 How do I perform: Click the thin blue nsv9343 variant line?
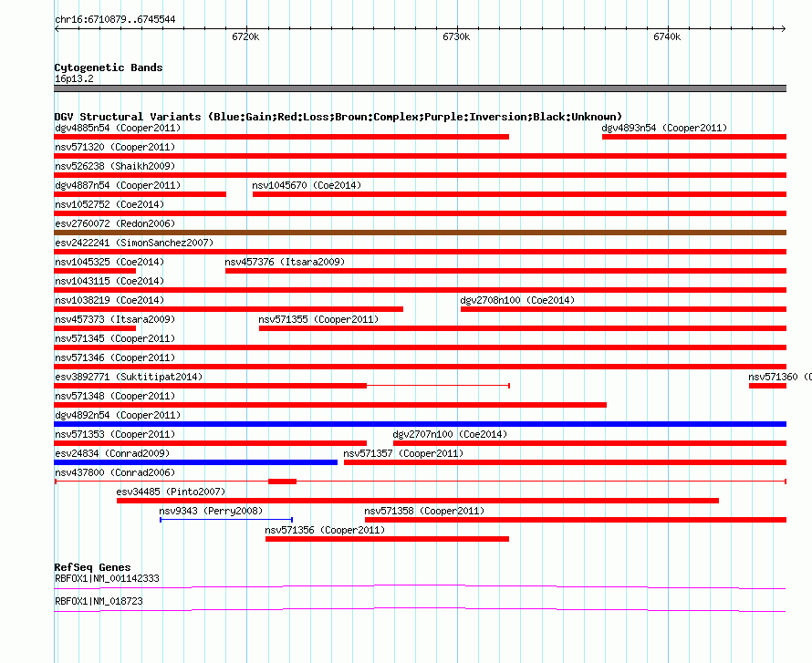coord(226,520)
